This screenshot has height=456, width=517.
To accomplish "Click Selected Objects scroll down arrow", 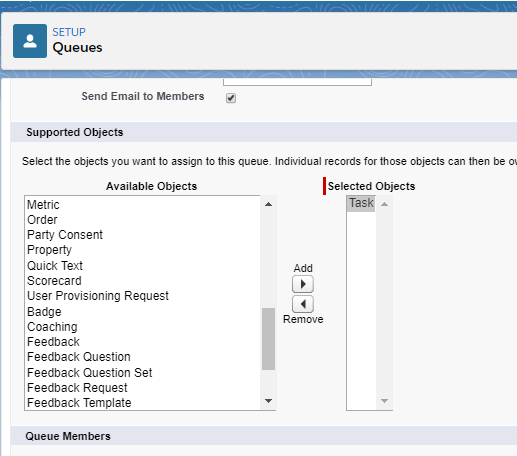I will click(x=384, y=401).
